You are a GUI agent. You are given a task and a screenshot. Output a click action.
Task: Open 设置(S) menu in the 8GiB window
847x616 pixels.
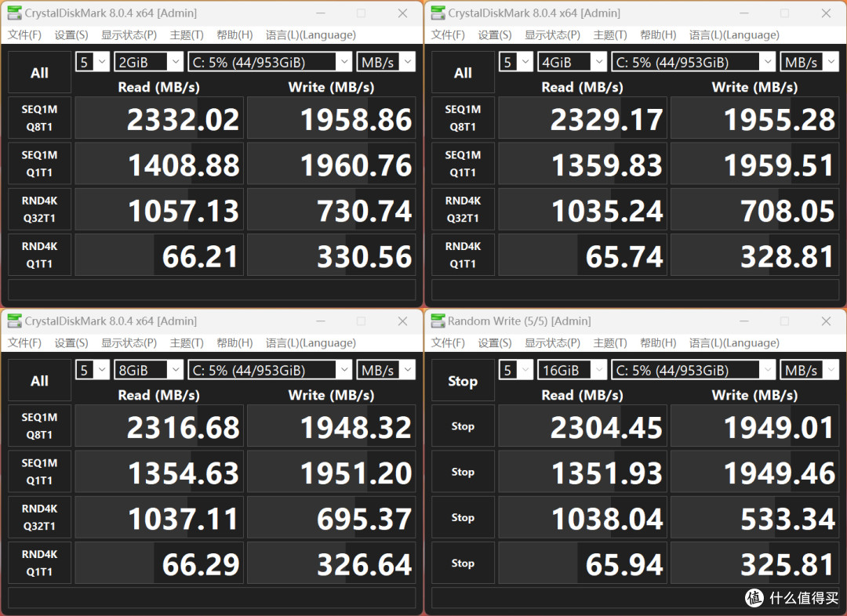[71, 342]
